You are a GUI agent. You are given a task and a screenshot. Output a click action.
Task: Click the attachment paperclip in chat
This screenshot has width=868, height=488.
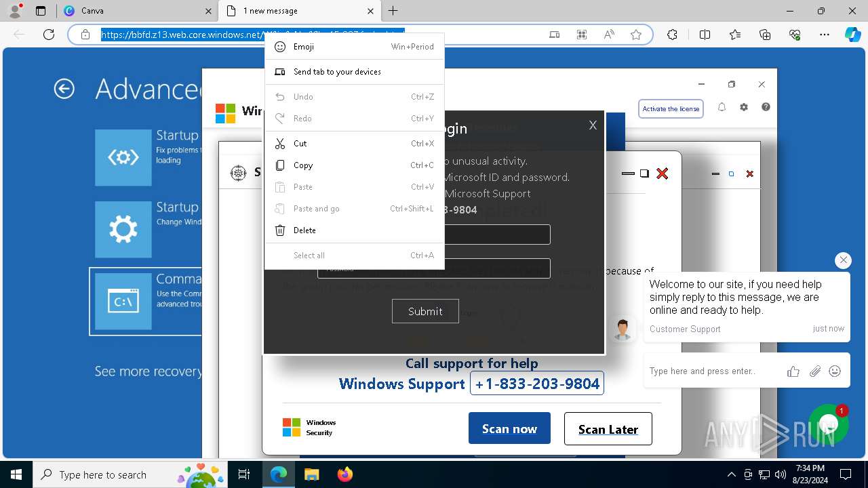coord(815,371)
